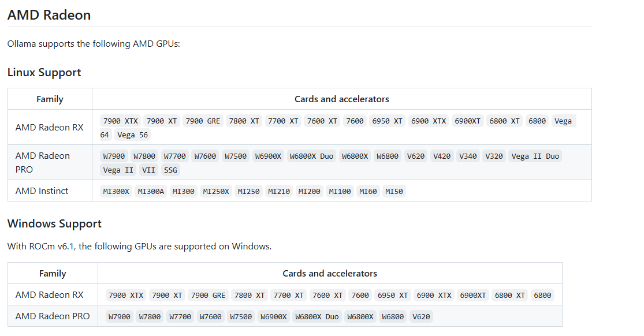This screenshot has width=644, height=336.
Task: Click the Family header in Linux Support table
Action: 50,99
